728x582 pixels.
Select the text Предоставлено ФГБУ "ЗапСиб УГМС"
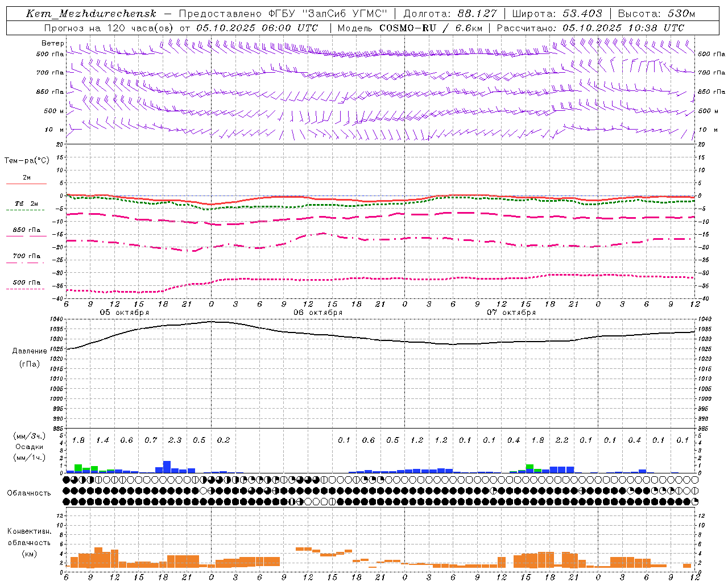click(x=283, y=14)
